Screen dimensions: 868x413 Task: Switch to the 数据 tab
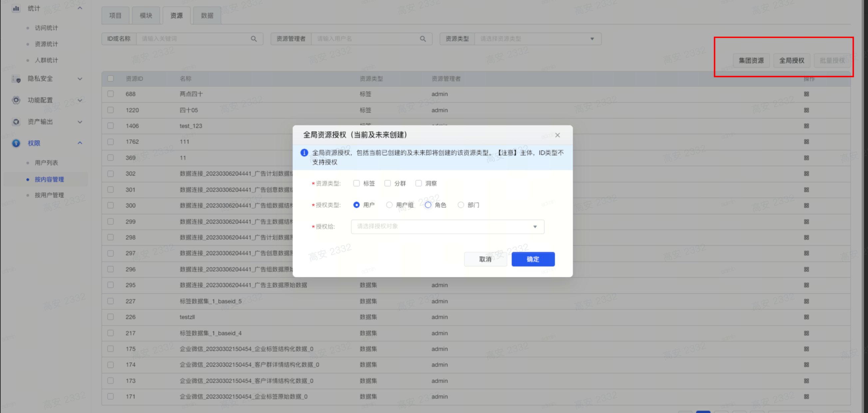coord(207,16)
